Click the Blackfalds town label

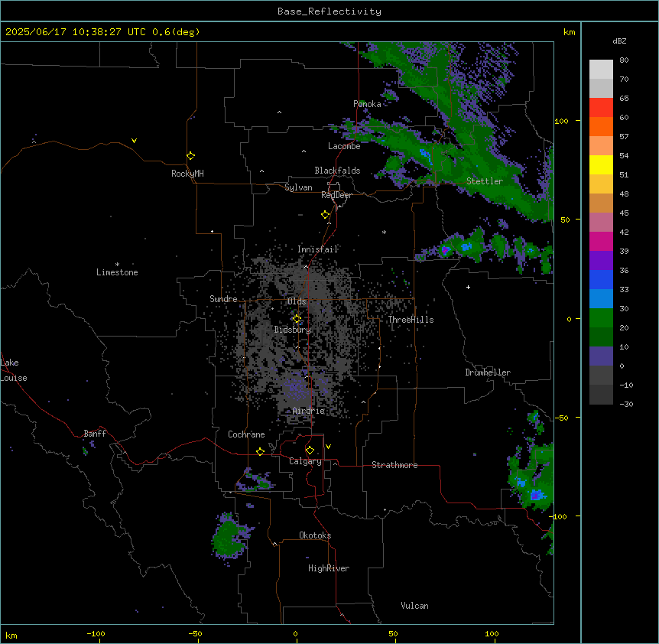click(337, 171)
